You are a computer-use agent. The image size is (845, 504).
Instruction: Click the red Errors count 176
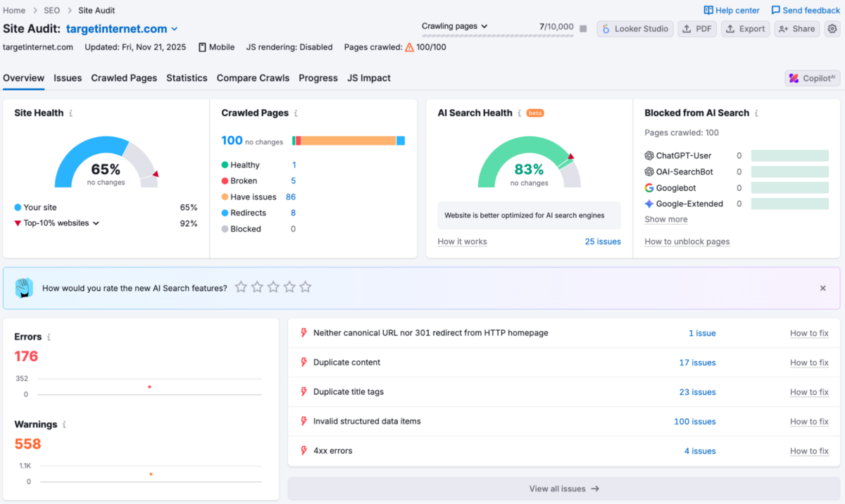tap(26, 356)
